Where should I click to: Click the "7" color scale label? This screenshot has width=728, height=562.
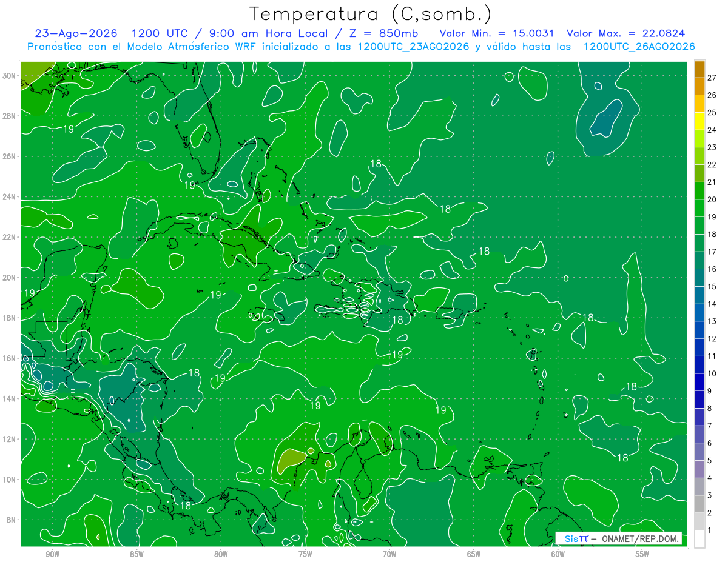coord(710,426)
